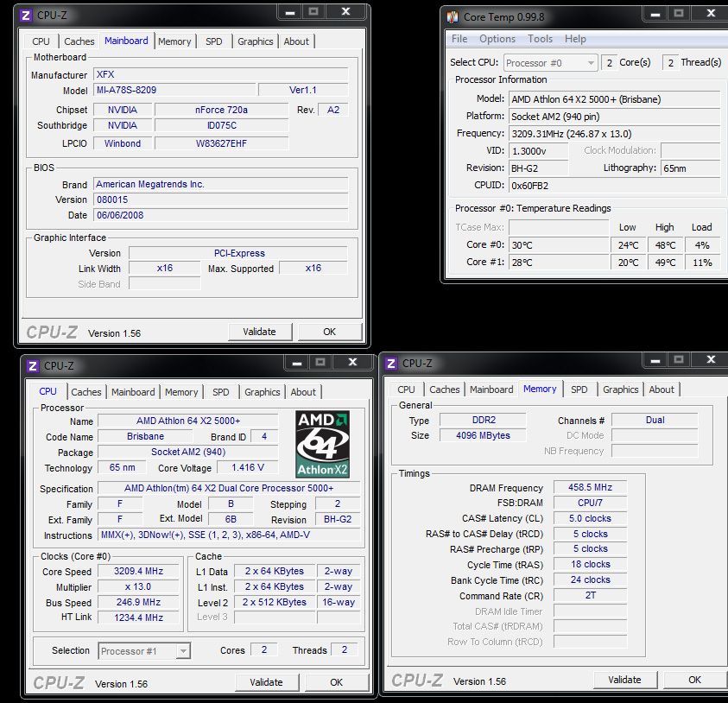The width and height of the screenshot is (728, 703).
Task: Switch to SPD tab in the Memory window
Action: [579, 389]
